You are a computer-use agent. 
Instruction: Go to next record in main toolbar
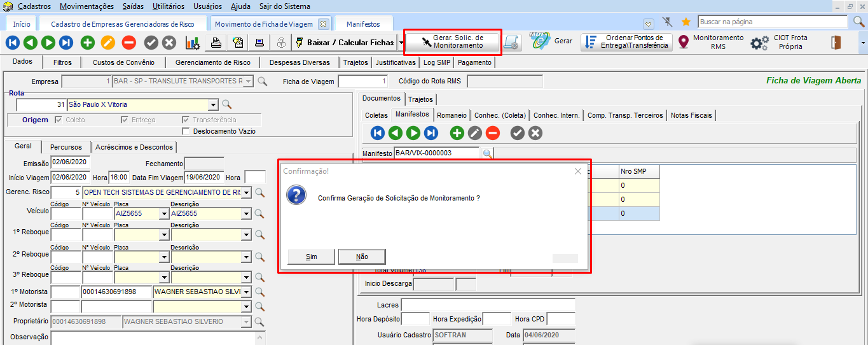48,43
